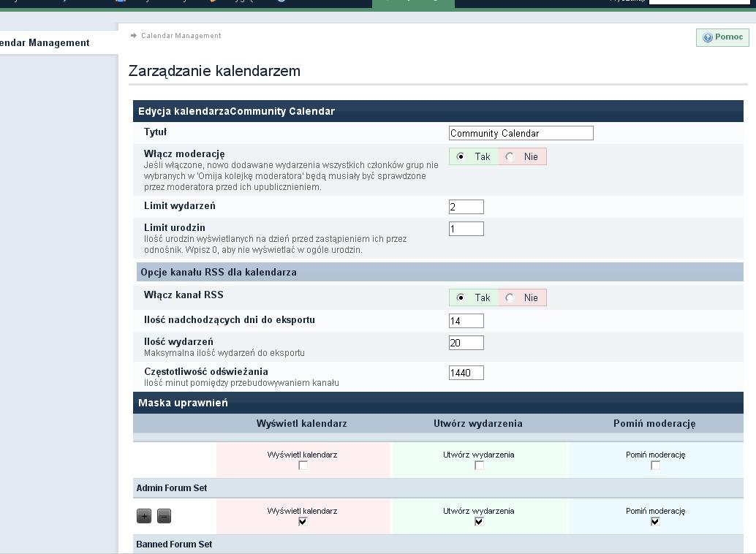The image size is (756, 554).
Task: Click the Ilość nadchodzących dni do eksportu field
Action: point(466,321)
